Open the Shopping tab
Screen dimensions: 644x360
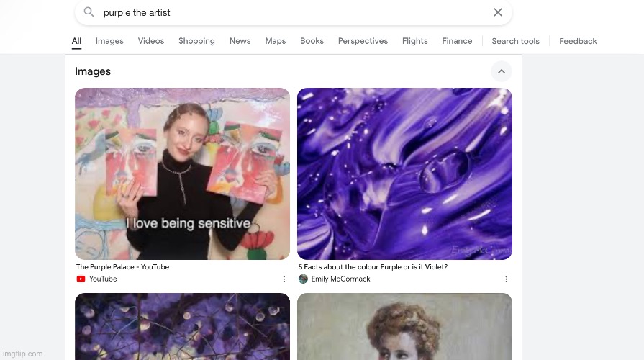[x=196, y=41]
